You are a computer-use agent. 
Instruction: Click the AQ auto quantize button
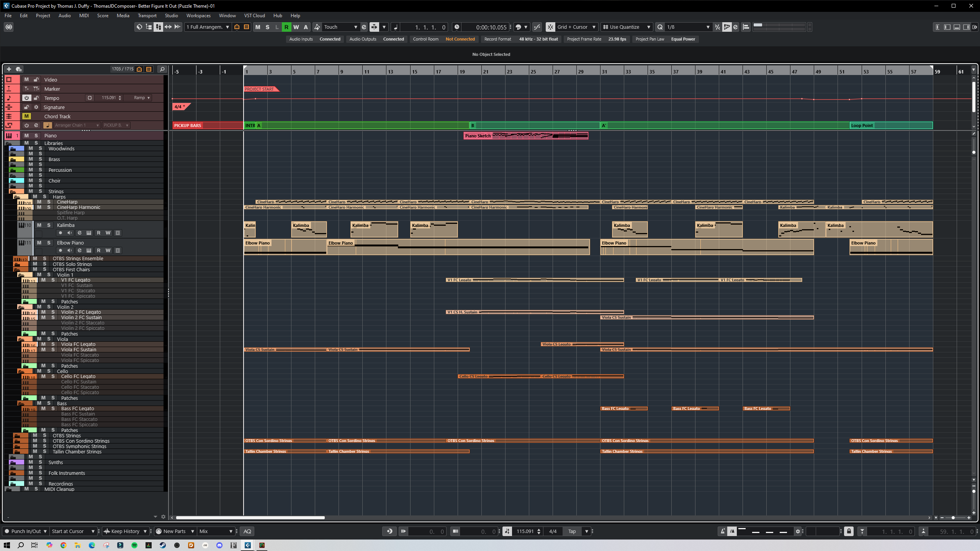point(247,531)
